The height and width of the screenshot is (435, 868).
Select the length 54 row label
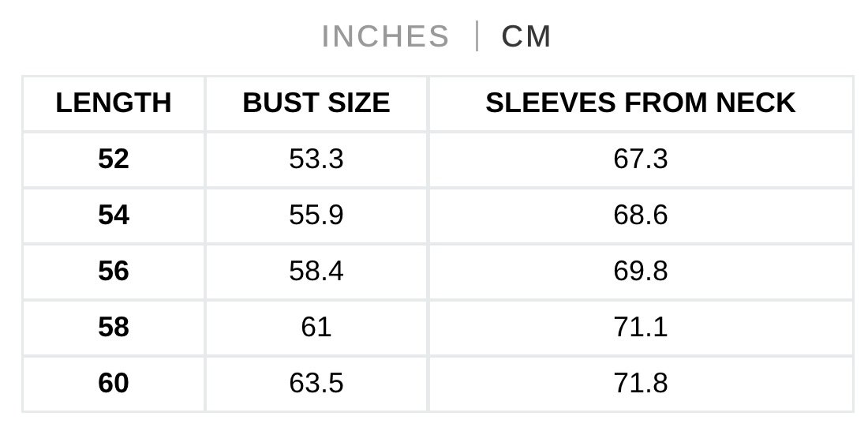[114, 216]
